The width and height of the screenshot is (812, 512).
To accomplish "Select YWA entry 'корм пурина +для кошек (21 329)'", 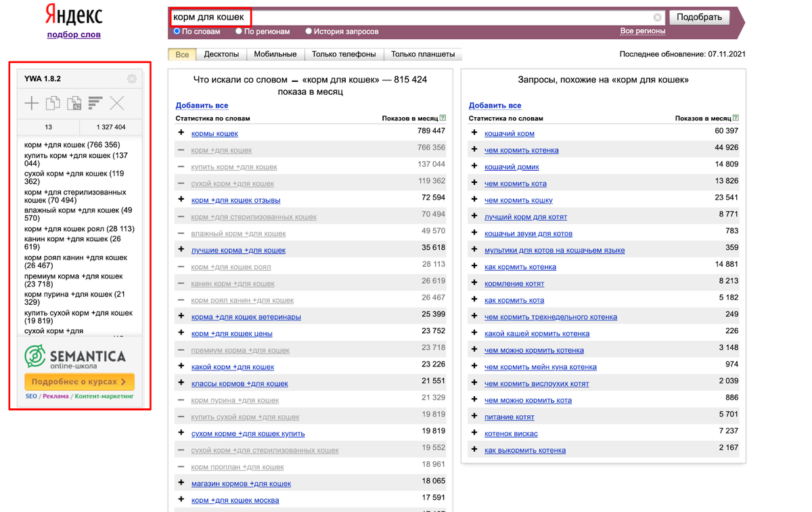I will pos(75,299).
